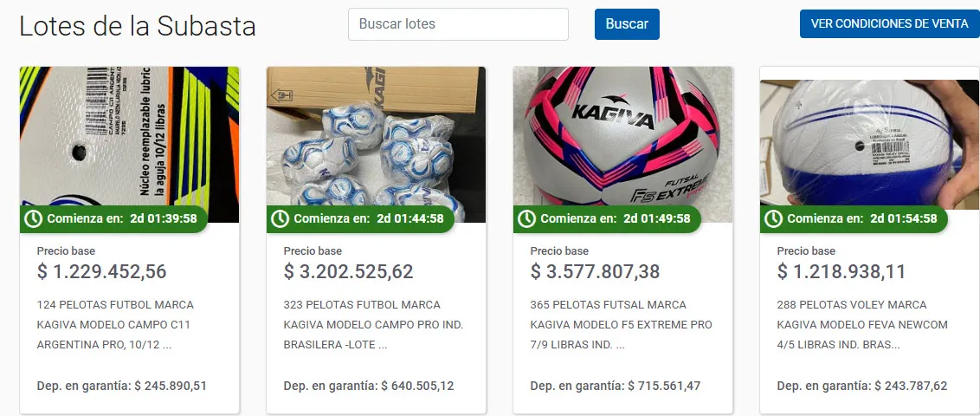Image resolution: width=980 pixels, height=416 pixels.
Task: Open the 288 Pelotas Voley lot description
Action: pos(862,325)
